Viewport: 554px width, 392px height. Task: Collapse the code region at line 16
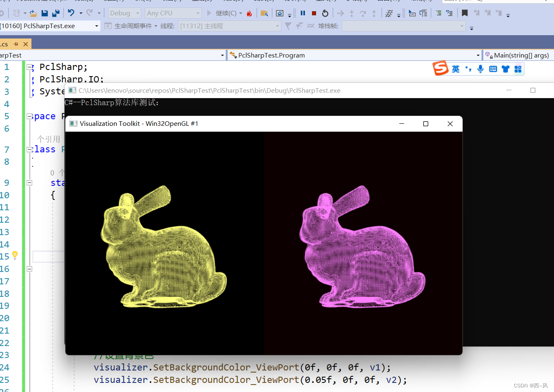click(x=29, y=269)
